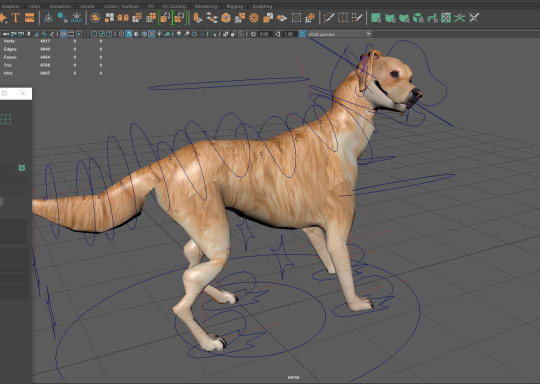Open the UV Editor shelf icon
Viewport: 540px width, 384px height.
(x=446, y=18)
